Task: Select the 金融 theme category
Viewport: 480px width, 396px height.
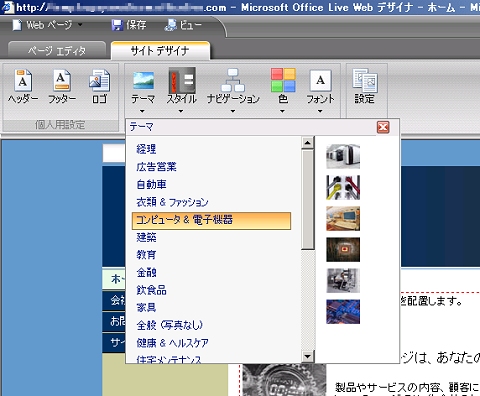Action: pos(146,272)
